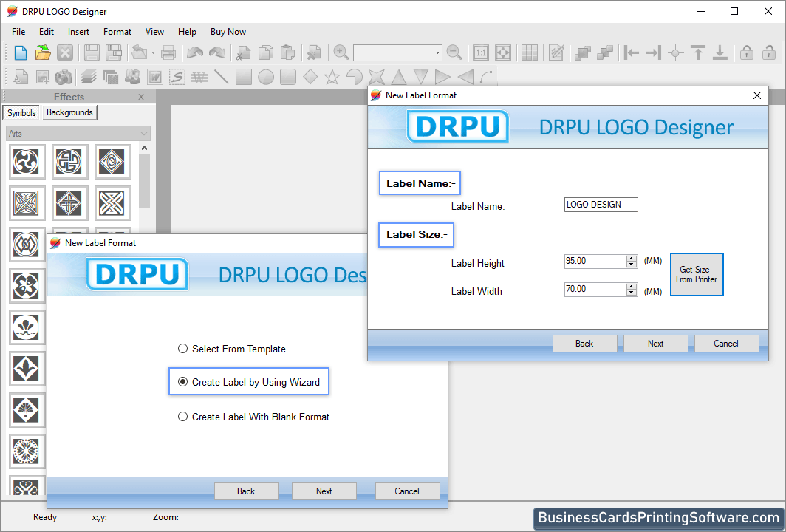Choose Select From Template radio option
786x532 pixels.
pyautogui.click(x=232, y=349)
